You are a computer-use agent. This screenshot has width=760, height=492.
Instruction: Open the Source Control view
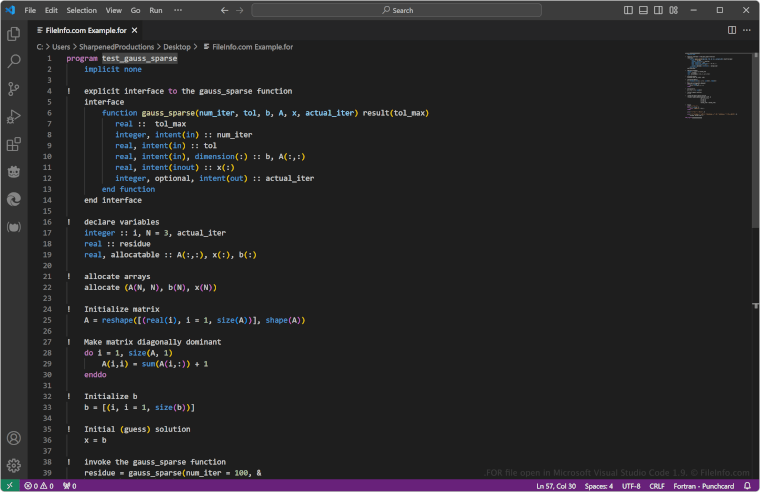(x=14, y=89)
